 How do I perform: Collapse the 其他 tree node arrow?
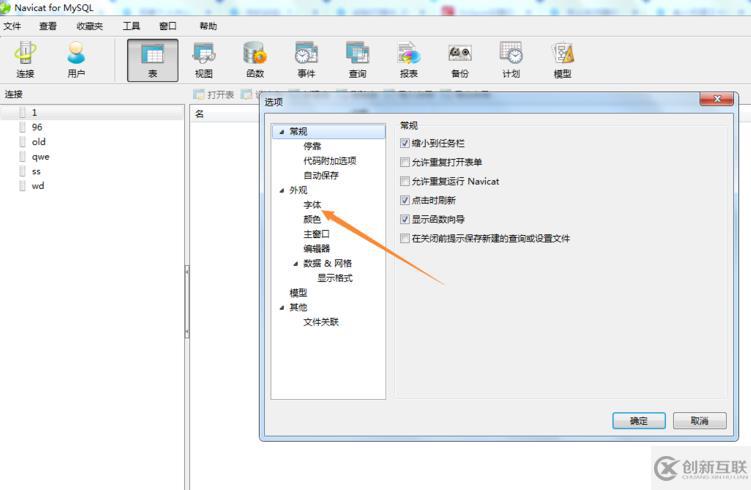[282, 308]
